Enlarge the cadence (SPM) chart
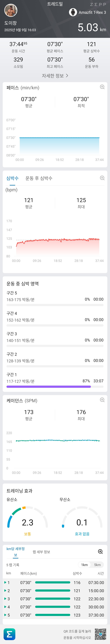 (x=102, y=400)
